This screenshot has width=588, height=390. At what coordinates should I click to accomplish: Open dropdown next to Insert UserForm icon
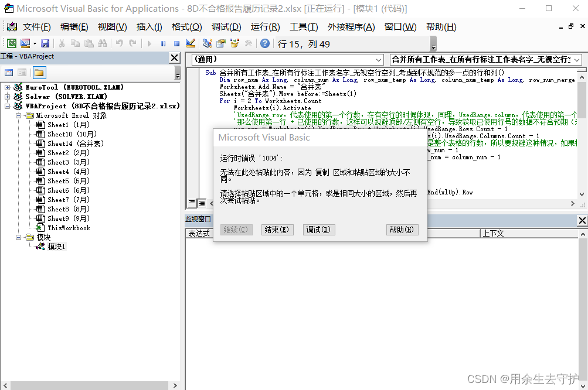point(35,43)
